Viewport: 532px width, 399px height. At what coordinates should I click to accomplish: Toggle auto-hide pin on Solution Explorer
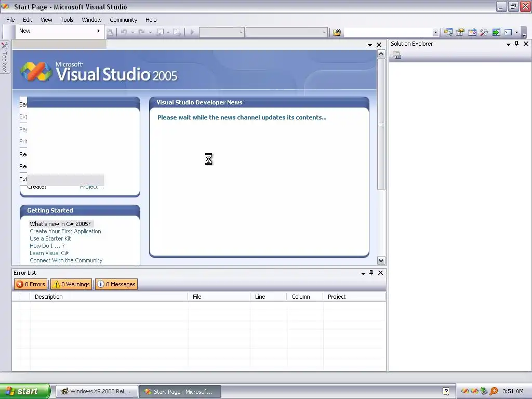pos(517,44)
